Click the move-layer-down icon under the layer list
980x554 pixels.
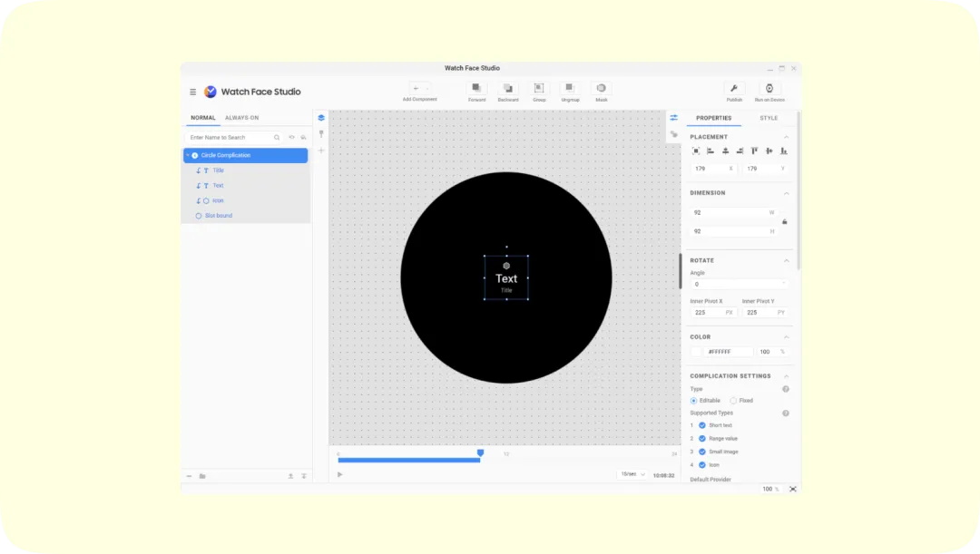click(304, 476)
